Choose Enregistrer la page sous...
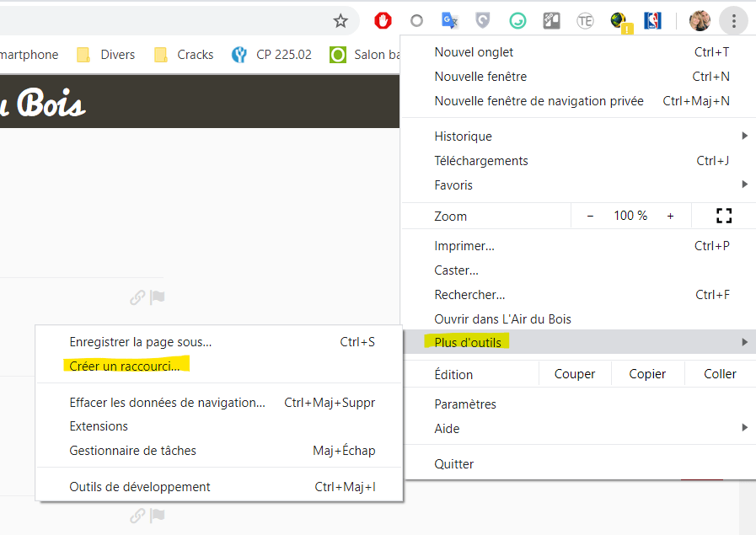This screenshot has height=535, width=756. click(219, 342)
